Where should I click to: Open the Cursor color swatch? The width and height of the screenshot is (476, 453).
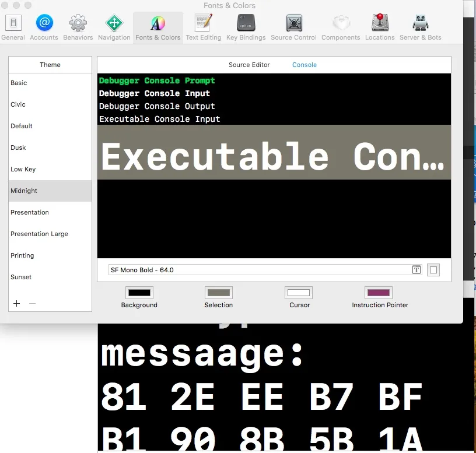point(299,293)
